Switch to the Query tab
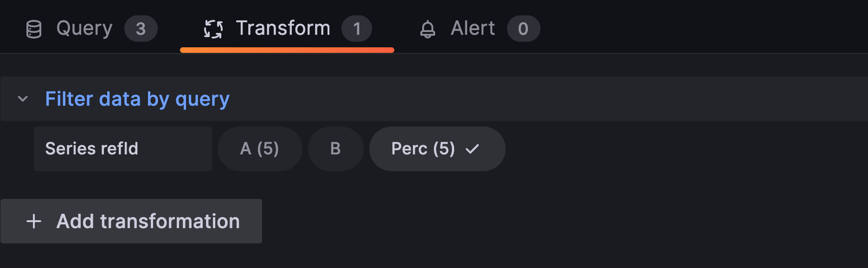Image resolution: width=868 pixels, height=268 pixels. pyautogui.click(x=84, y=28)
